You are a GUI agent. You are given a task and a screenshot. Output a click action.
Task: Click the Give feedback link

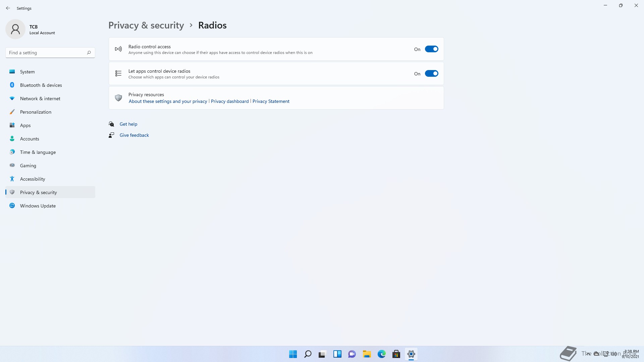click(134, 135)
